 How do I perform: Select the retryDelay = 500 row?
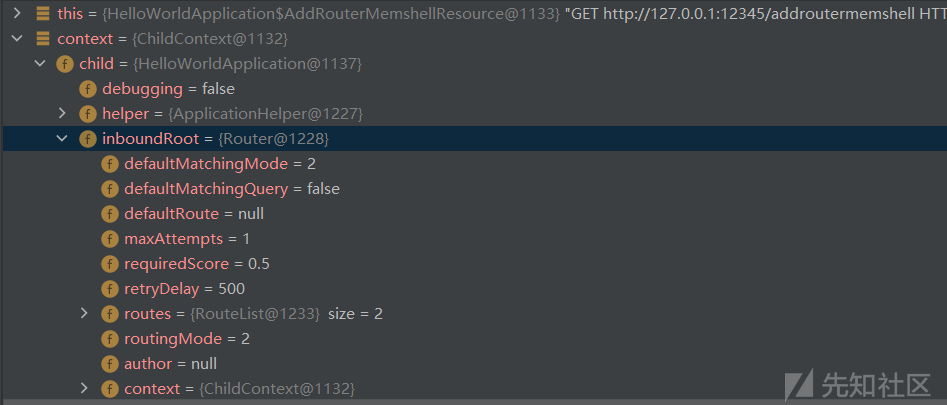[474, 289]
